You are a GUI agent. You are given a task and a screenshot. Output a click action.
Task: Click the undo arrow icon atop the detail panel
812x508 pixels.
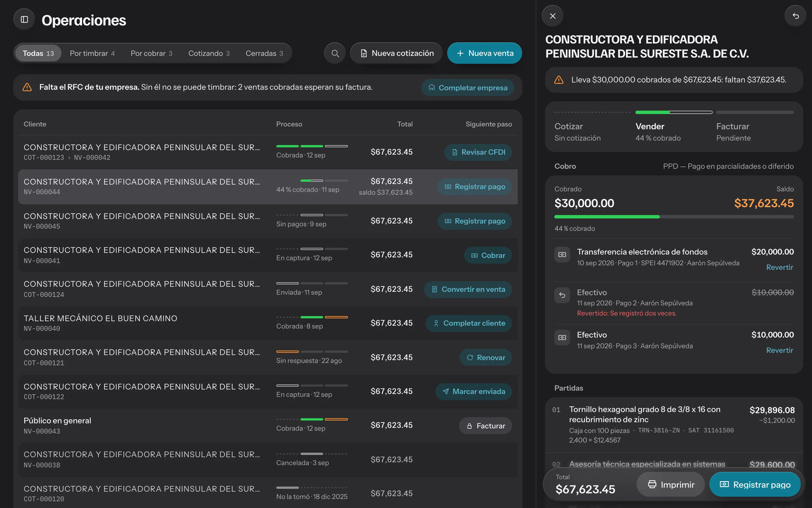tap(795, 16)
